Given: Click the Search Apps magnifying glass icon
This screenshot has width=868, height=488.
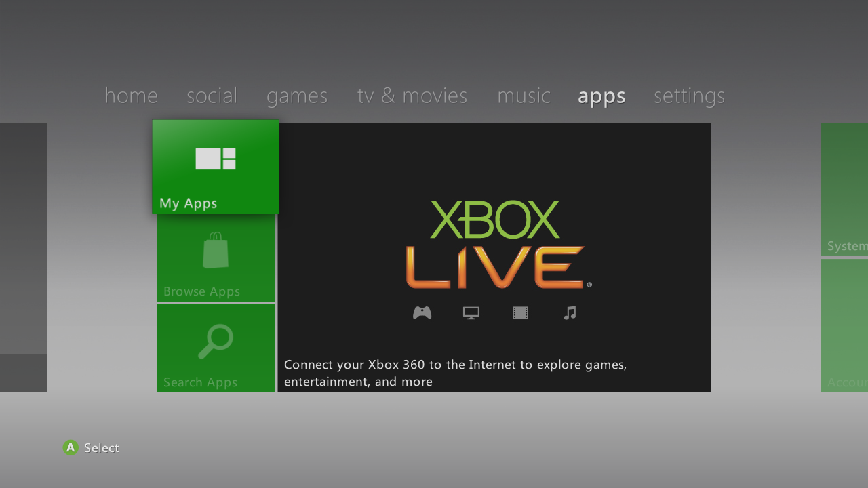Looking at the screenshot, I should coord(216,341).
